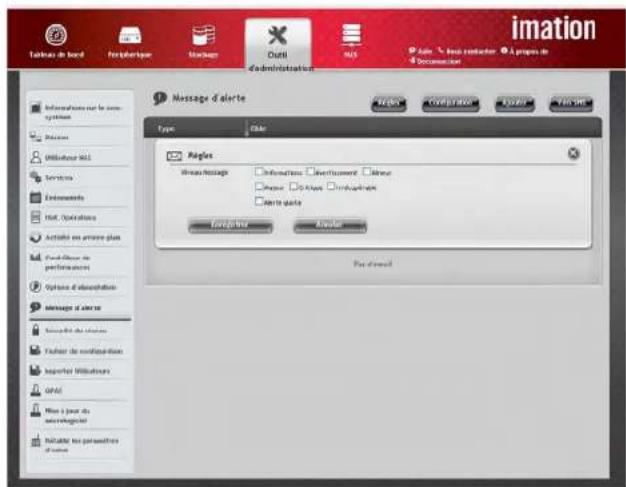Image resolution: width=626 pixels, height=487 pixels.
Task: Click the Nous contacter link
Action: [467, 51]
